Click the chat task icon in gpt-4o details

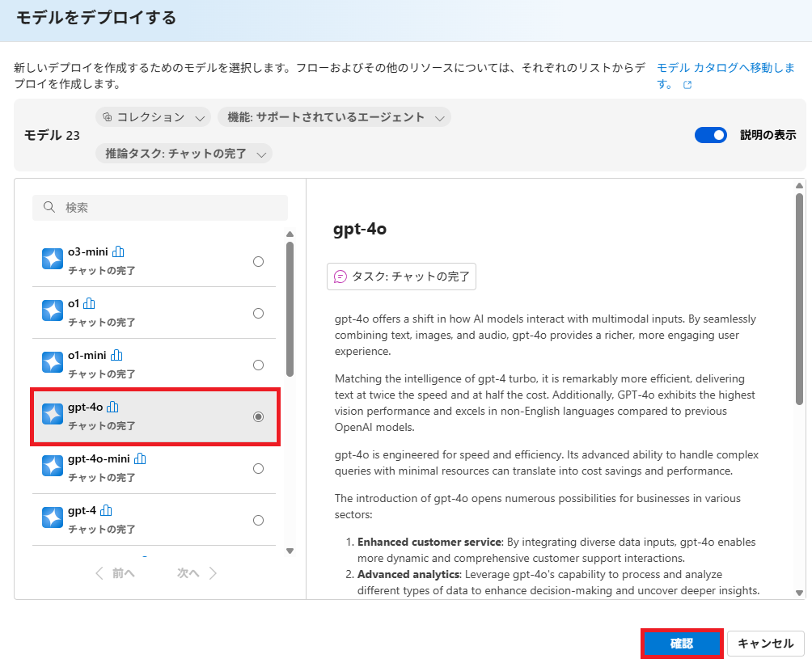(x=340, y=277)
